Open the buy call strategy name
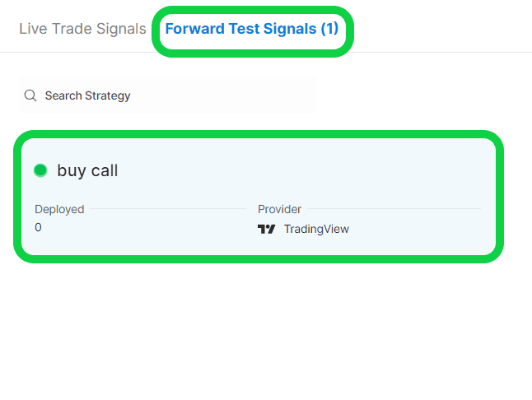This screenshot has height=400, width=532. [87, 171]
